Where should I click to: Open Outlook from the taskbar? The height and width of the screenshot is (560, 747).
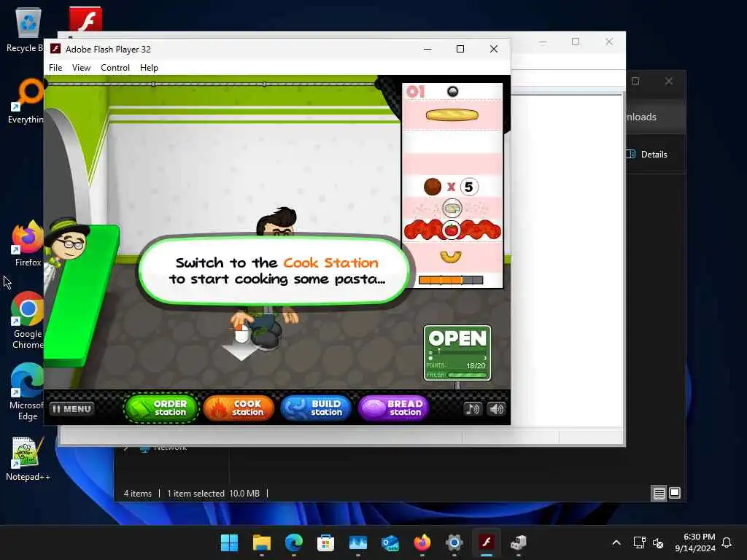pyautogui.click(x=390, y=542)
